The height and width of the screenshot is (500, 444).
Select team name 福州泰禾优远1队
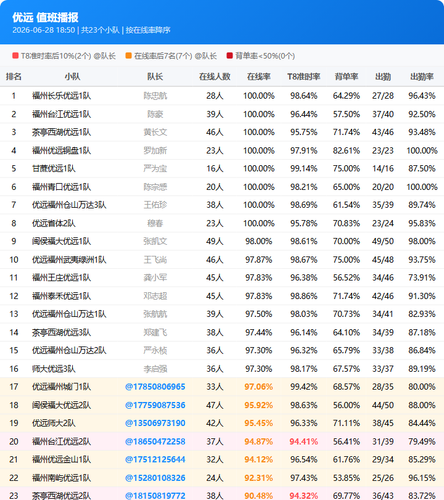point(61,296)
